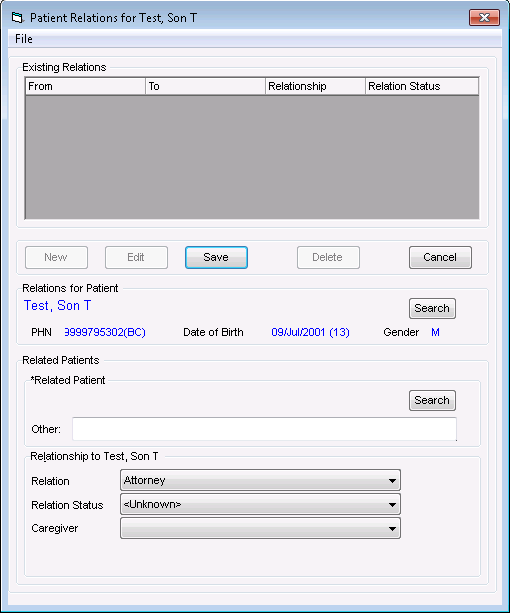Open the Relation Status dropdown
The image size is (510, 613).
(x=260, y=504)
